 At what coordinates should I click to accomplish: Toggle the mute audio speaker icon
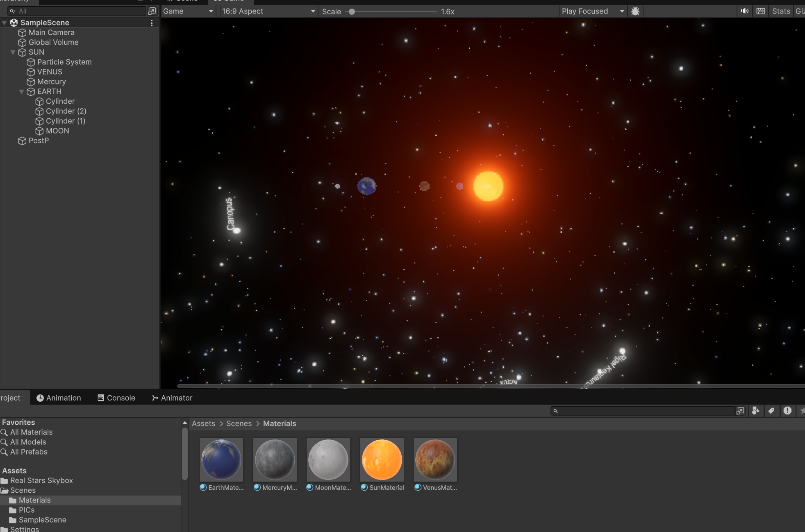tap(744, 11)
